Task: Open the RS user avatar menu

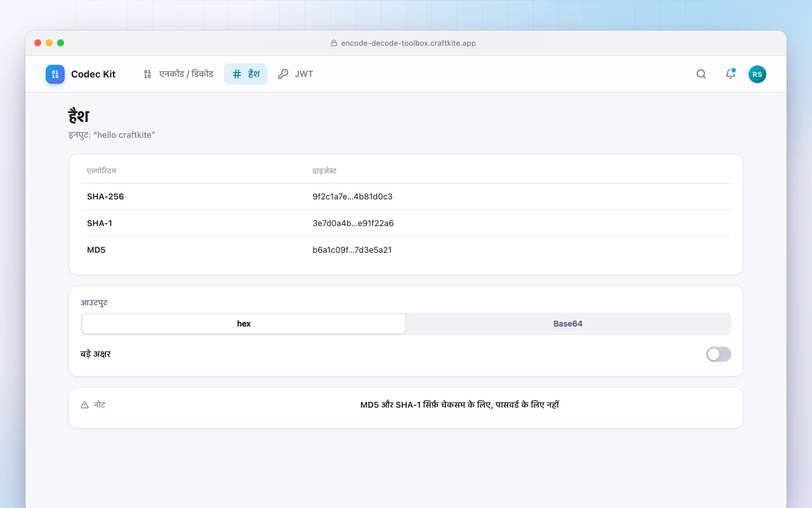Action: tap(757, 74)
